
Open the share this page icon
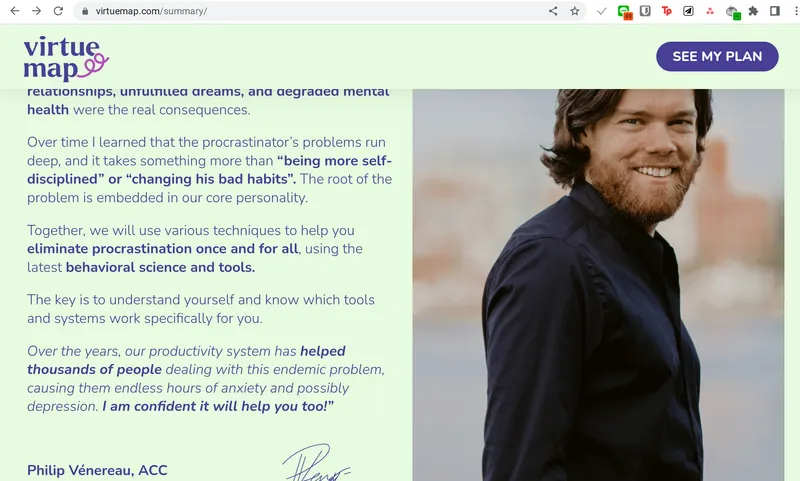(x=553, y=11)
